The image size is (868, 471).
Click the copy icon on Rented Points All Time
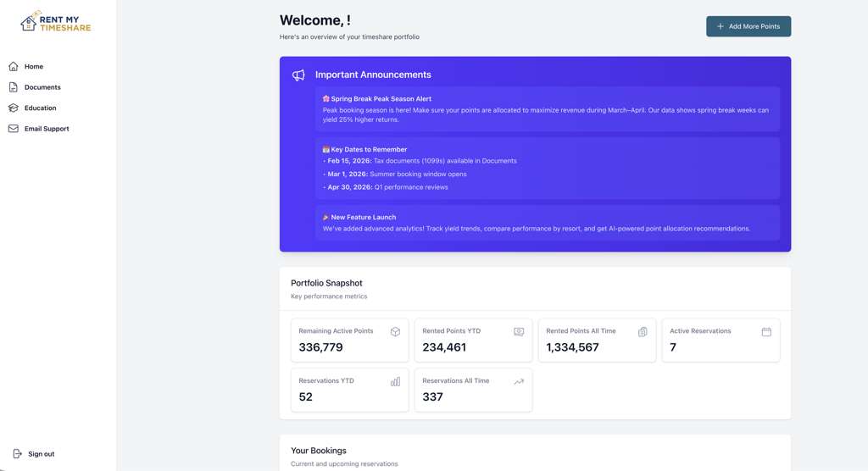(643, 332)
